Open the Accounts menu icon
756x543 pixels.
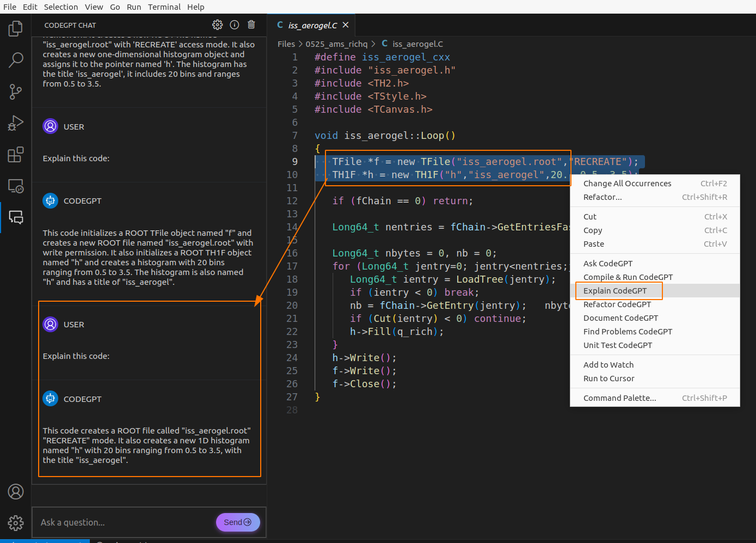click(16, 492)
